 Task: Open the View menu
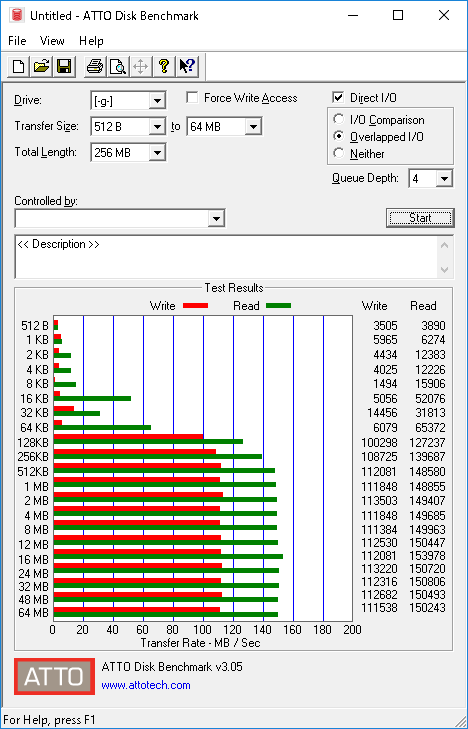pos(52,41)
